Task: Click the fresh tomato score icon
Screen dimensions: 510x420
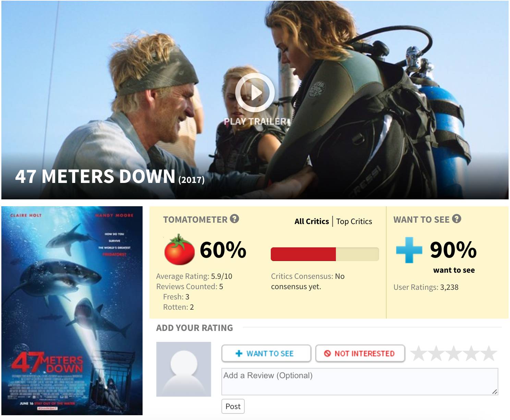Action: pos(179,249)
